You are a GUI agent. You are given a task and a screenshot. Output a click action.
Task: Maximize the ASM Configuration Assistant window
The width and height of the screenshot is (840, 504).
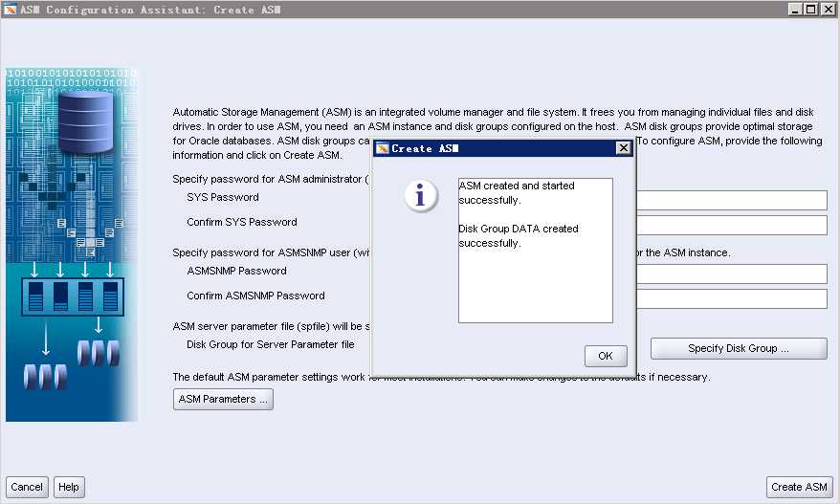[811, 10]
